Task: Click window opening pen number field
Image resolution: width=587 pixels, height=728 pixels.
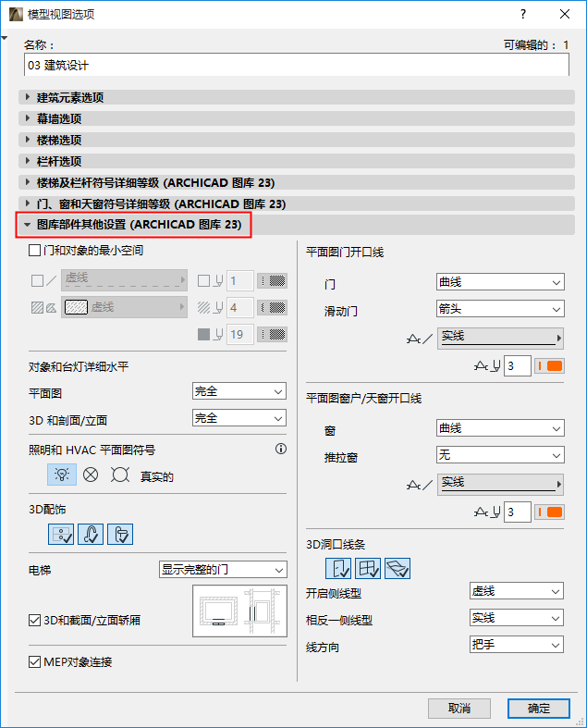Action: pos(517,512)
